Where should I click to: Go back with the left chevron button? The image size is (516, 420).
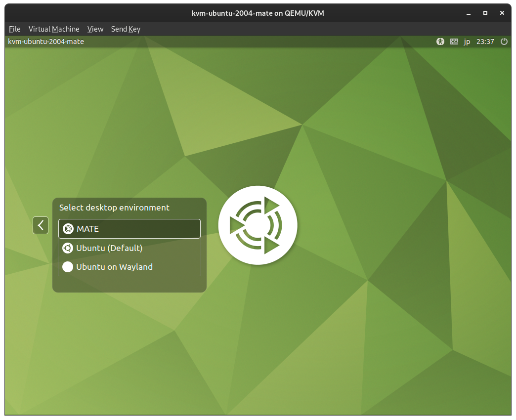click(x=41, y=225)
